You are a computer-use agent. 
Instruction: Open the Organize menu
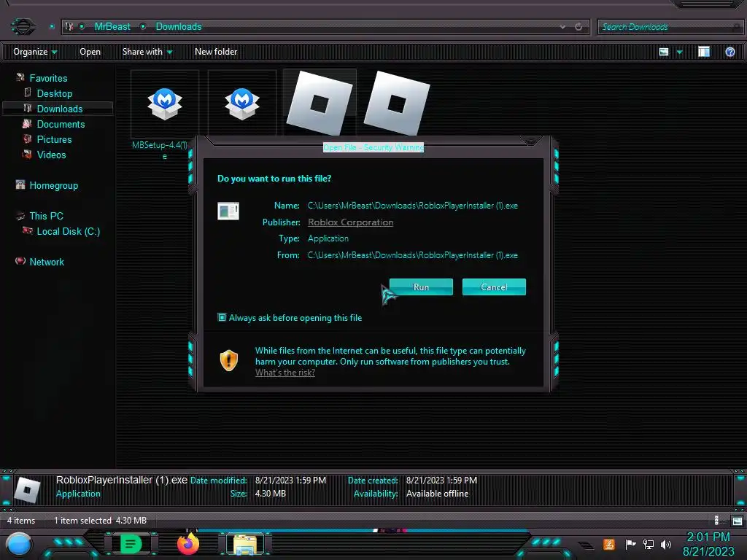point(35,52)
